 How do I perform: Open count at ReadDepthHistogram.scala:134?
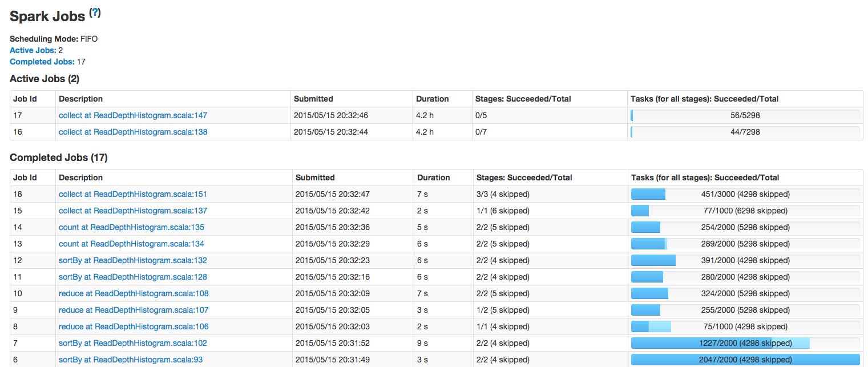(131, 244)
